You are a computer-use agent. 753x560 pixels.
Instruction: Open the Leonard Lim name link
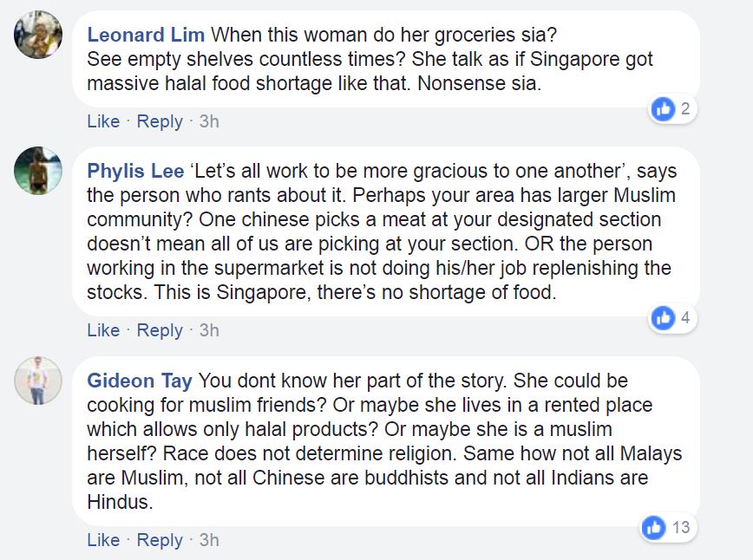[146, 35]
